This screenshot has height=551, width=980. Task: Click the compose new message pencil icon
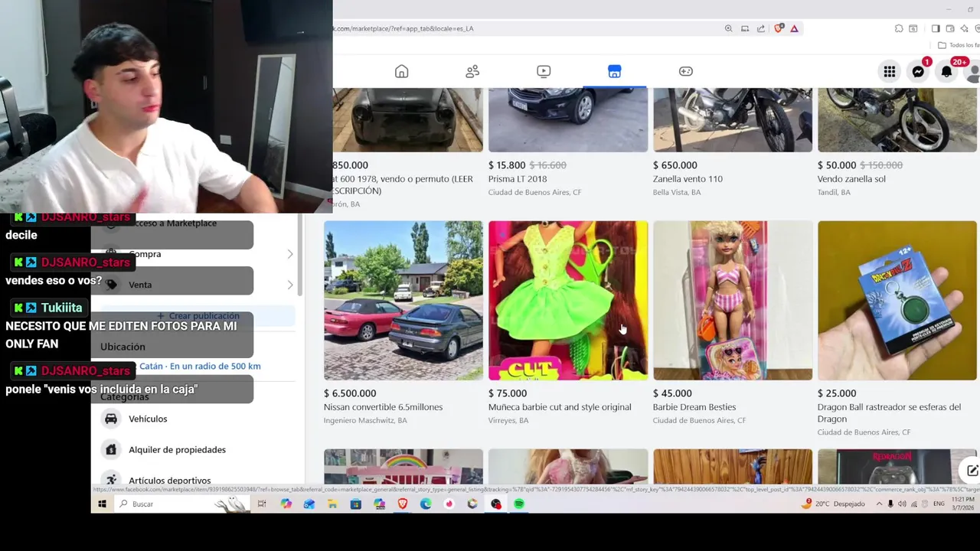coord(972,471)
